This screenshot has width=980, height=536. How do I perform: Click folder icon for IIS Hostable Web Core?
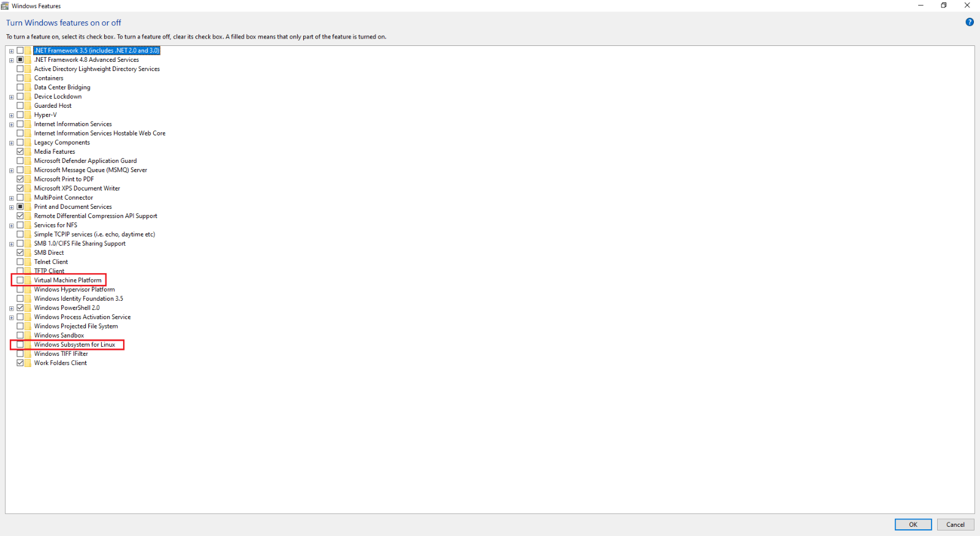[x=28, y=133]
